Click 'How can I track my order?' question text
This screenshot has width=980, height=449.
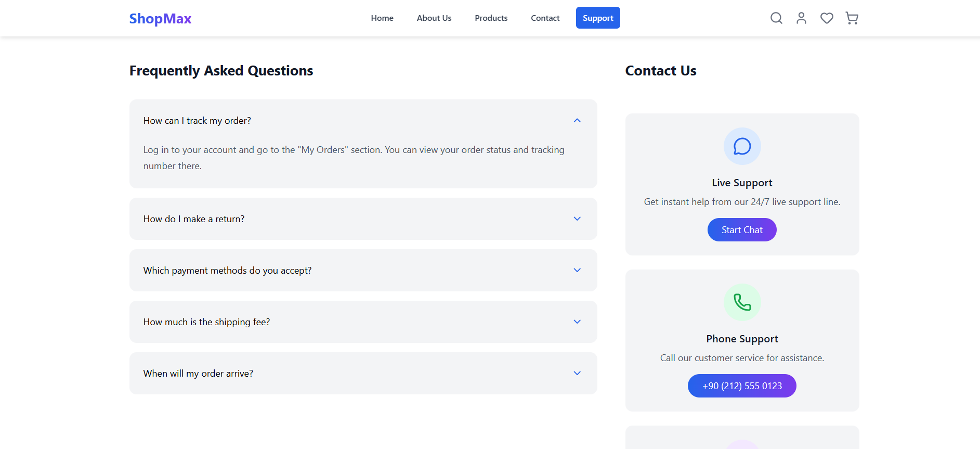coord(197,121)
